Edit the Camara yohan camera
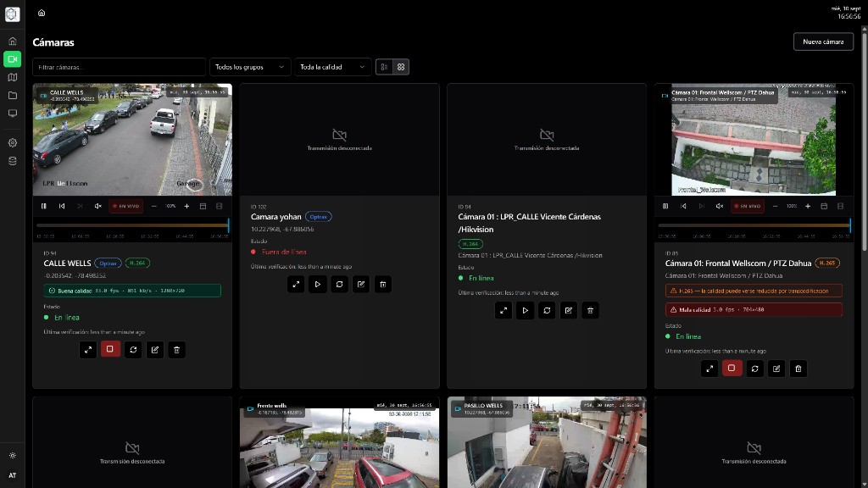Image resolution: width=868 pixels, height=488 pixels. [361, 285]
